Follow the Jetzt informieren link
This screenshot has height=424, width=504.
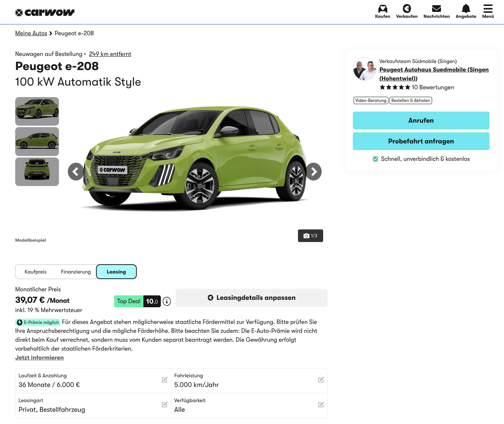39,358
